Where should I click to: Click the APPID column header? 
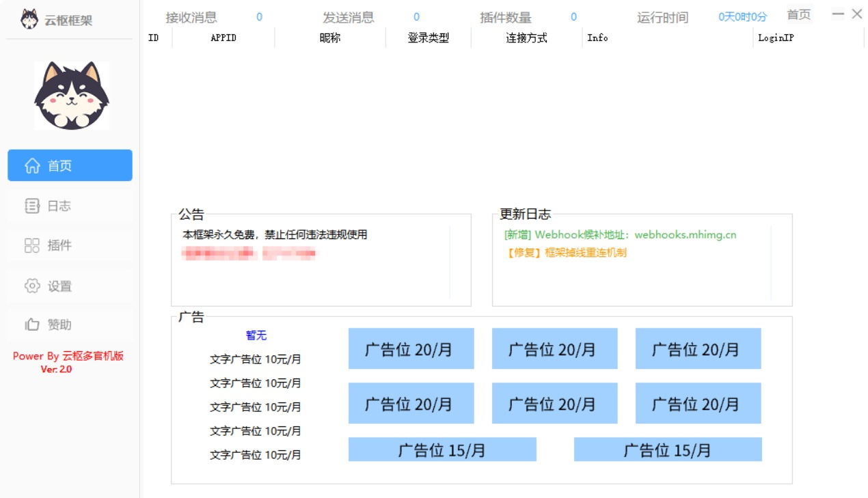click(x=223, y=38)
